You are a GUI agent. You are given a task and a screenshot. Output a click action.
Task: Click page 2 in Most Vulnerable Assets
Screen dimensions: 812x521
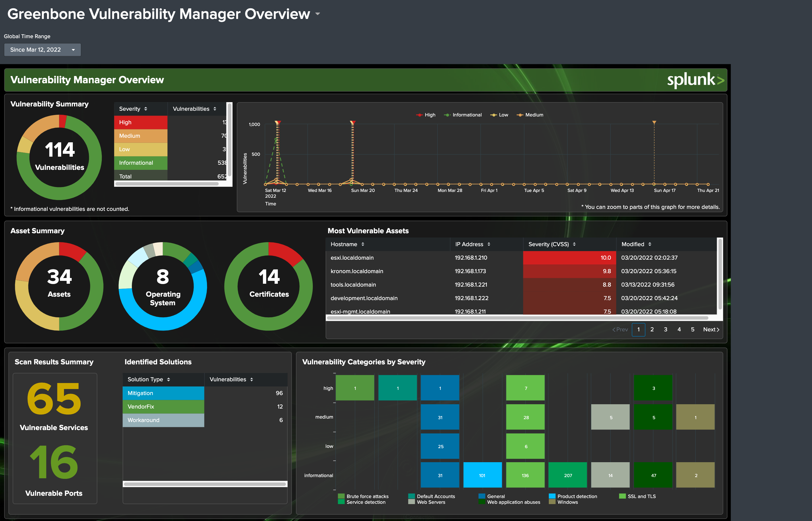click(x=652, y=330)
